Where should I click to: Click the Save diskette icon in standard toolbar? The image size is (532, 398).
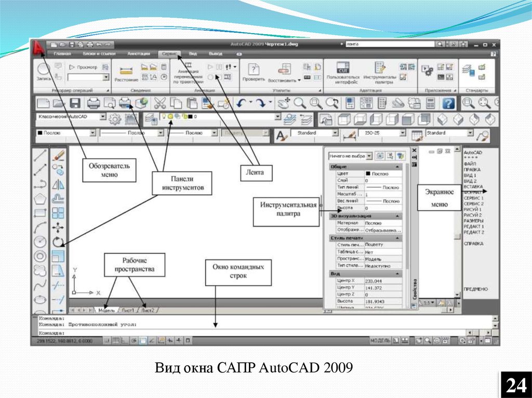coord(75,103)
